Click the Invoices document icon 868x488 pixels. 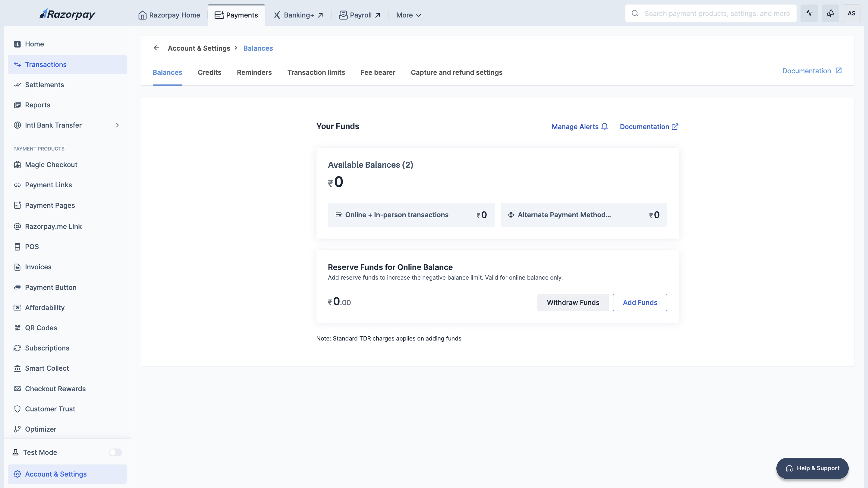(x=17, y=267)
